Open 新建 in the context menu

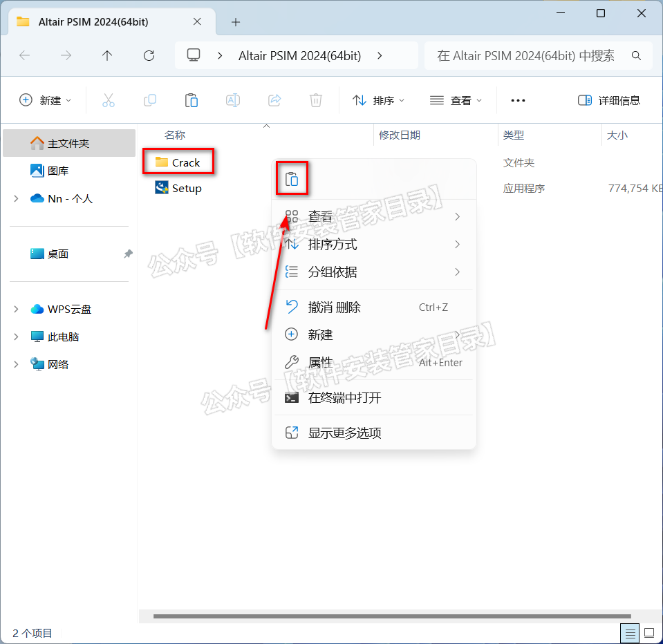coord(374,334)
